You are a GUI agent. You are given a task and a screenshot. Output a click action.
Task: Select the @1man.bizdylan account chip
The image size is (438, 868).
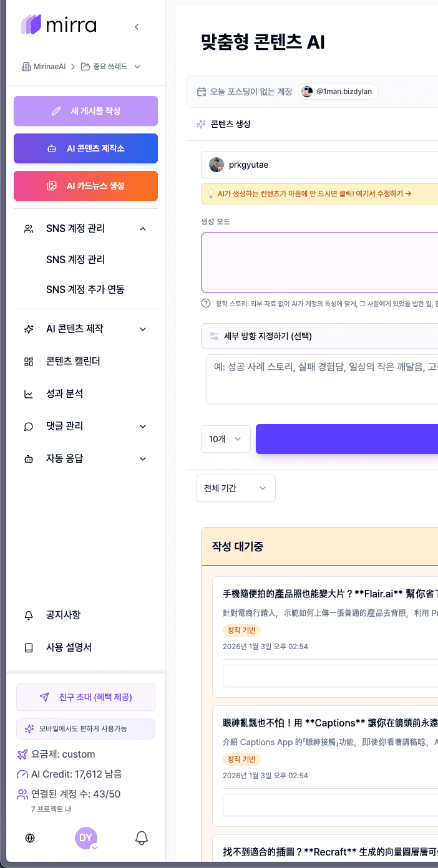click(338, 92)
